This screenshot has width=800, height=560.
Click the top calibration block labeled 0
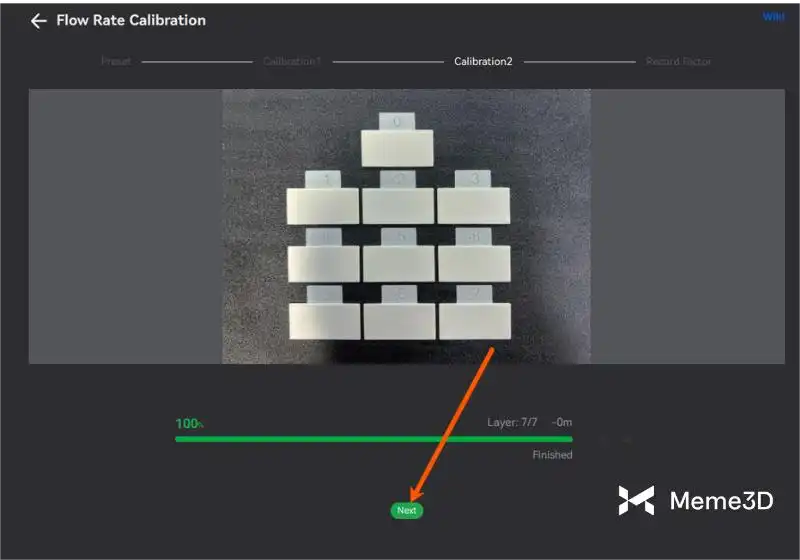pos(398,146)
